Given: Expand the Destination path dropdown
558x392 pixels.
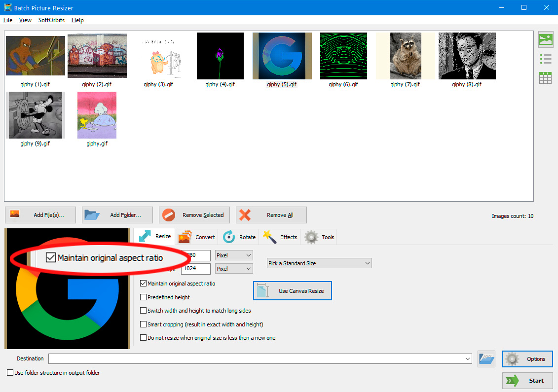Looking at the screenshot, I should (x=468, y=358).
